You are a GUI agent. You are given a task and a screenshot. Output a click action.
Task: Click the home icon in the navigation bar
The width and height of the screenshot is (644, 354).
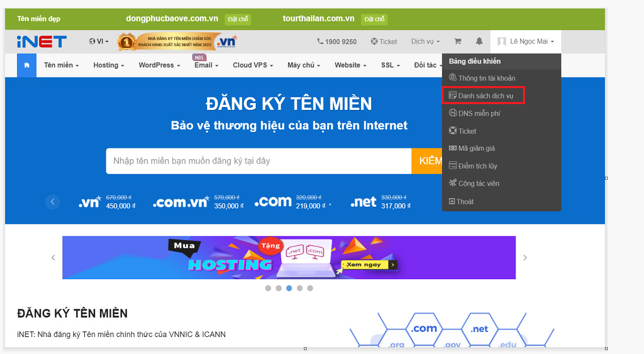click(26, 65)
